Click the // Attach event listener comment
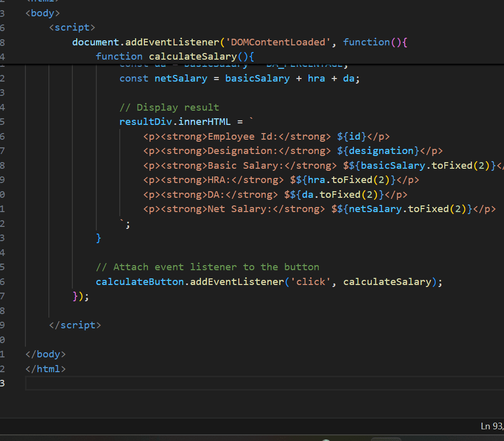Screen dimensions: 504x441 pyautogui.click(x=208, y=267)
